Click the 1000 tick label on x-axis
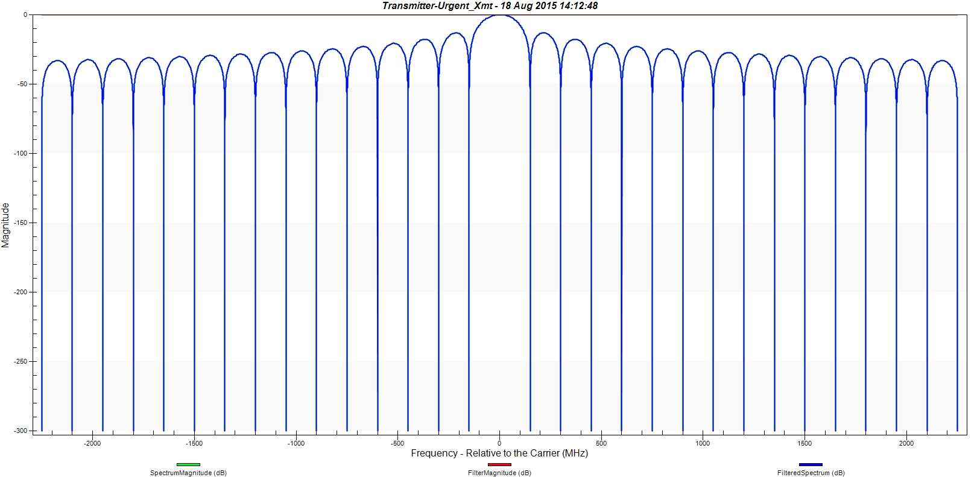 coord(703,443)
